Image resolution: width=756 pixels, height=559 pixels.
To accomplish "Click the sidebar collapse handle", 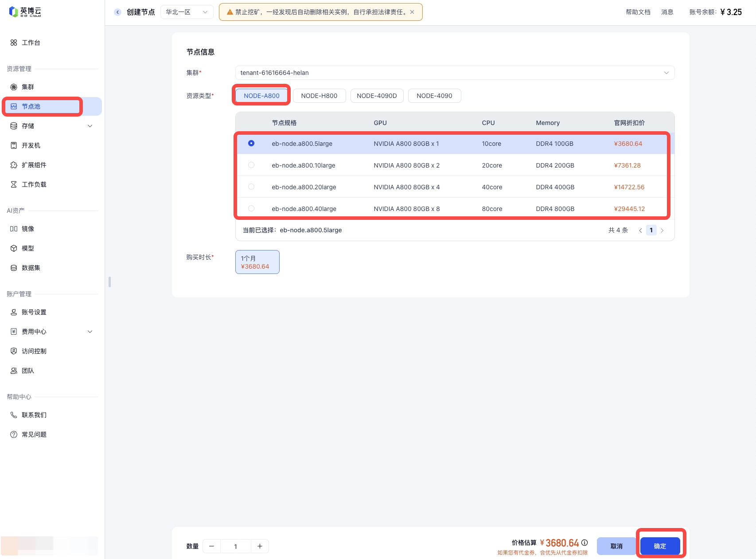I will (x=109, y=282).
